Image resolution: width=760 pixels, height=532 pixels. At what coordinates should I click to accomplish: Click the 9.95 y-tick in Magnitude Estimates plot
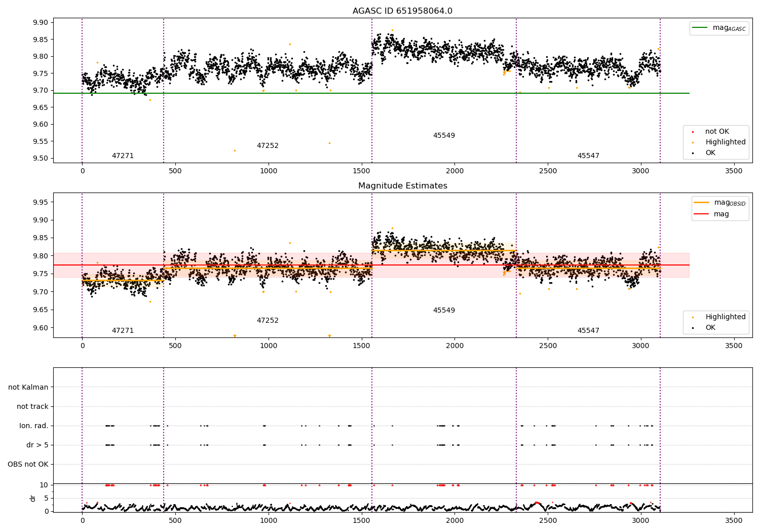point(41,202)
